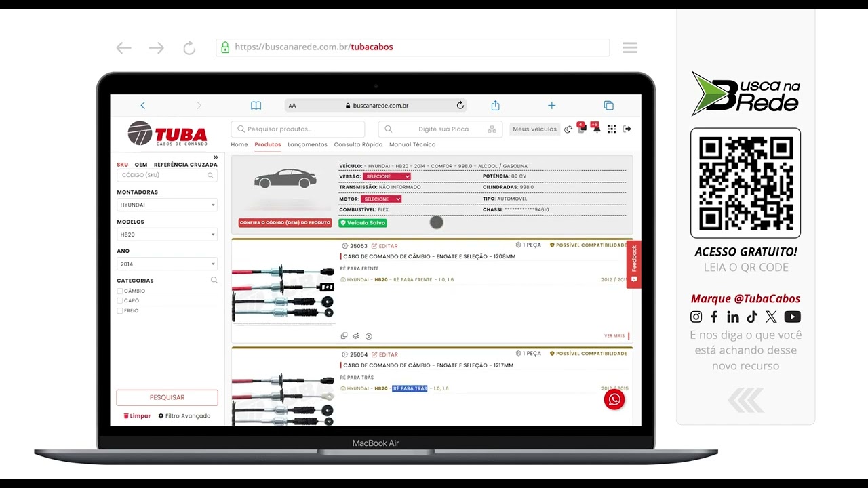Open the hamburger menu beside the URL bar
Viewport: 868px width, 488px height.
[x=630, y=47]
